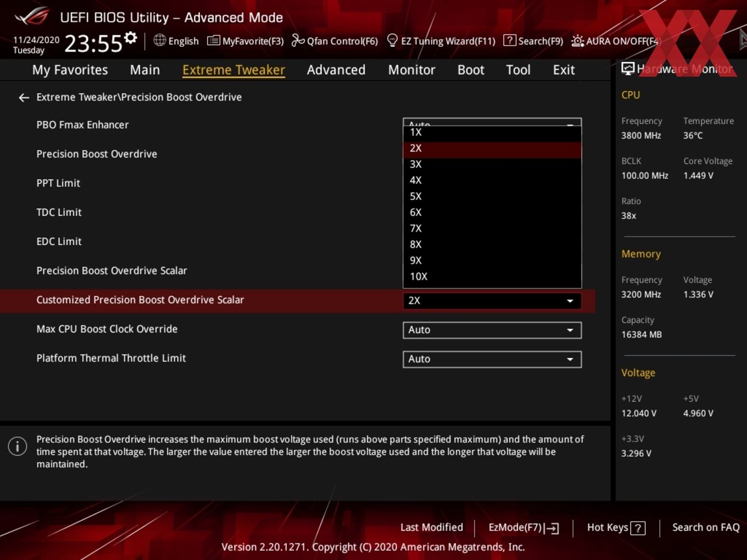
Task: Open Max CPU Boost Clock Override dropdown
Action: click(492, 330)
